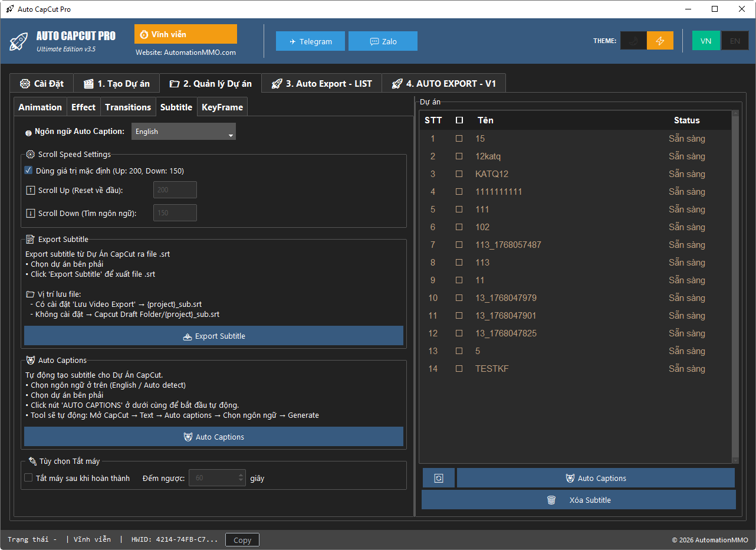The width and height of the screenshot is (756, 550).
Task: Click the Zalo button
Action: tap(383, 41)
